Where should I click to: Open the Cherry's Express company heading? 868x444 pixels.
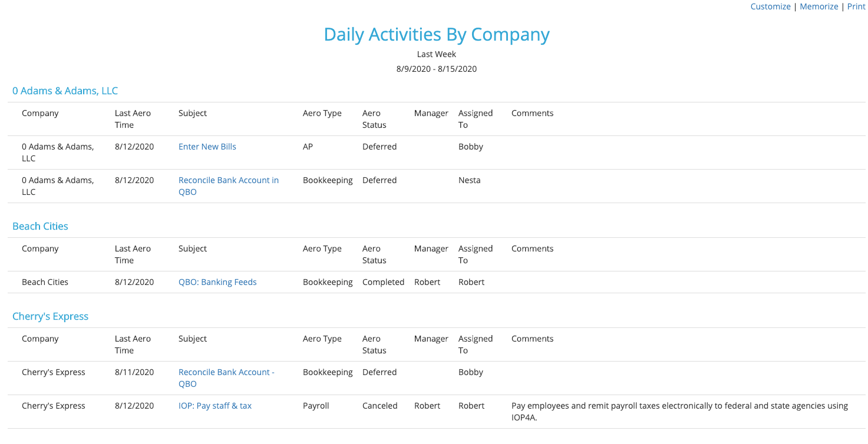tap(50, 316)
